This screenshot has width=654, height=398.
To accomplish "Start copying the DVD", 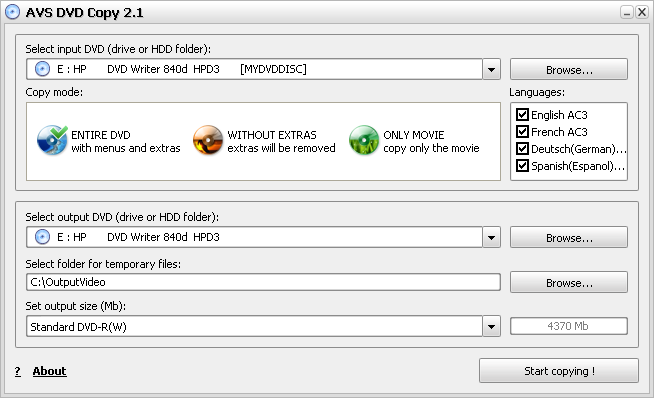I will pos(559,370).
